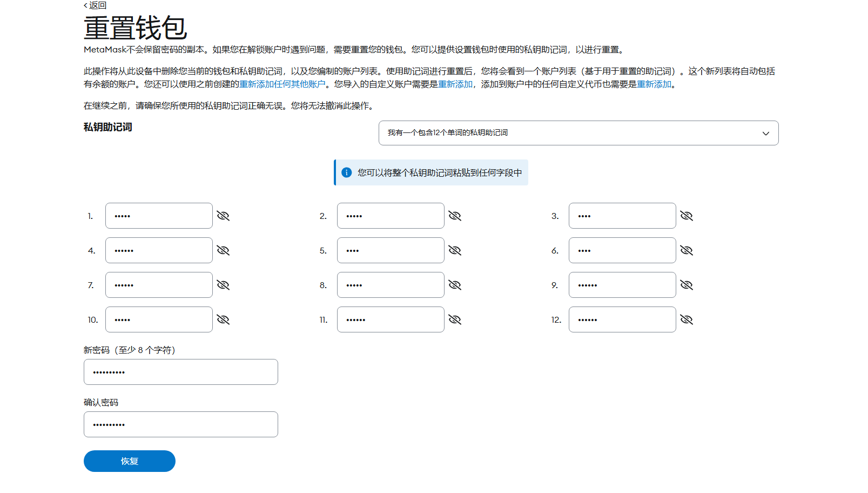Click the 私钥助记词 section label
Image resolution: width=868 pixels, height=493 pixels.
(x=108, y=127)
